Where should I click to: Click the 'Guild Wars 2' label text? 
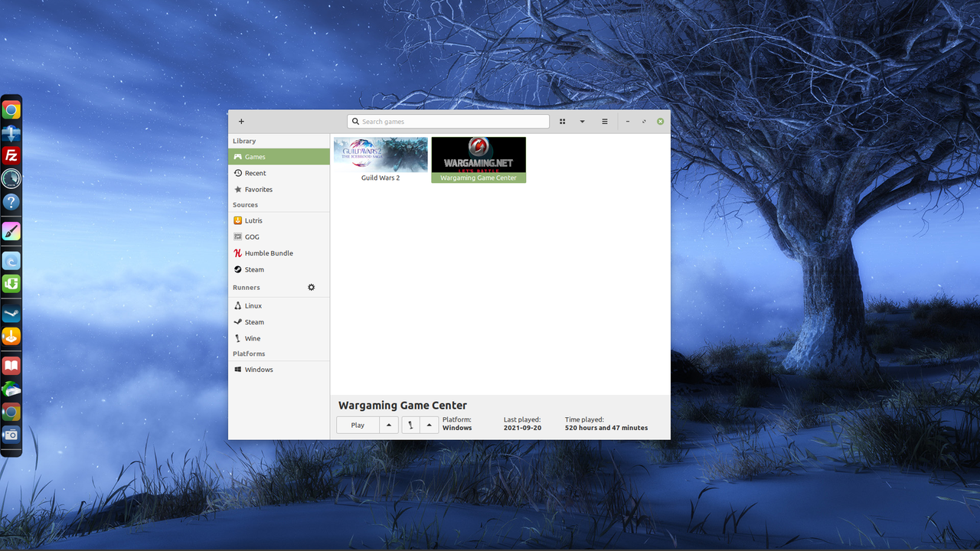(381, 178)
